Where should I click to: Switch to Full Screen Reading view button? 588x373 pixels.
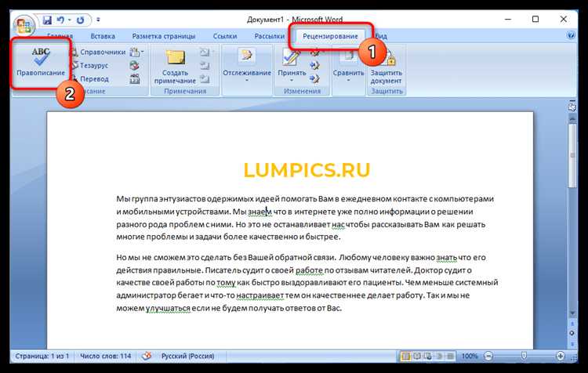coord(416,356)
